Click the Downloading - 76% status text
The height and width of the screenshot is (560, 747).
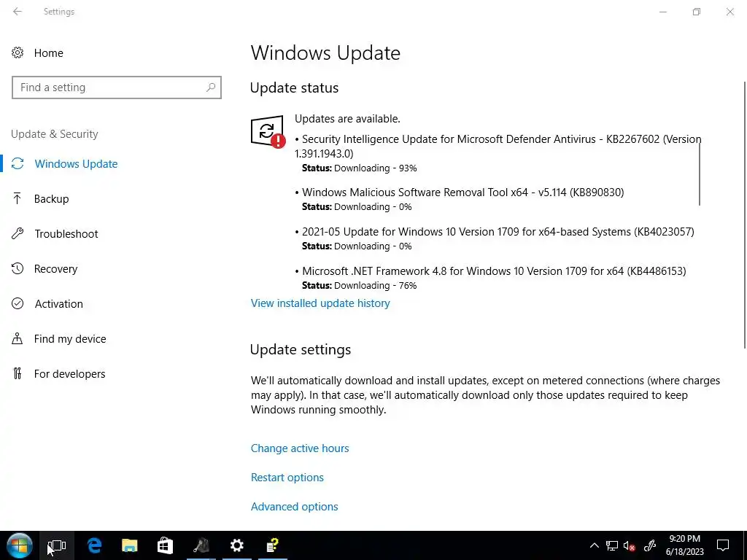click(376, 286)
